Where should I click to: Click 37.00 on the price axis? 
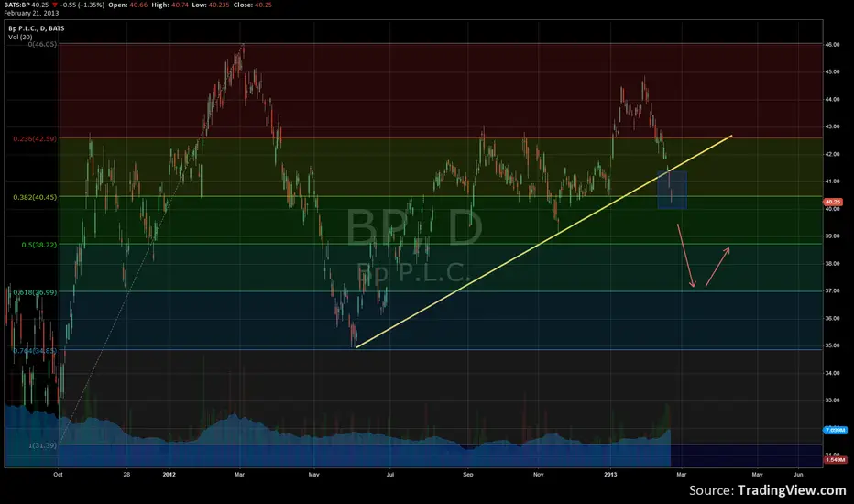coord(832,291)
